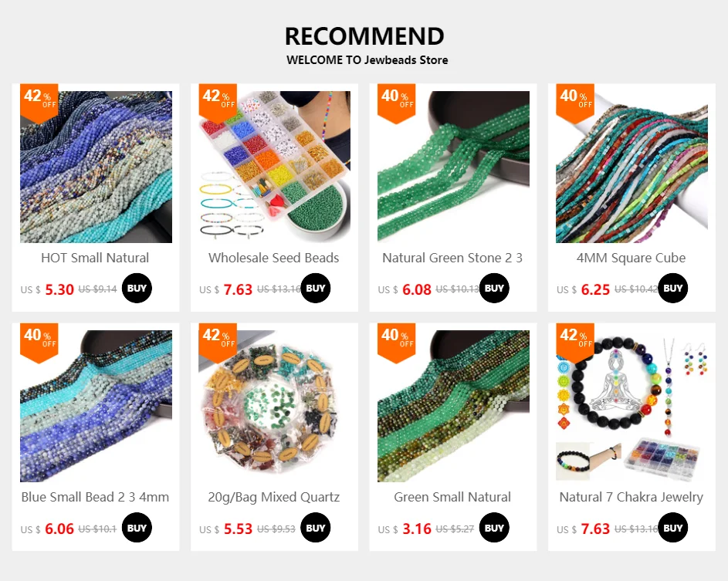Screen dimensions: 728x581
Task: Open the chakra bracelet product image
Action: point(632,406)
